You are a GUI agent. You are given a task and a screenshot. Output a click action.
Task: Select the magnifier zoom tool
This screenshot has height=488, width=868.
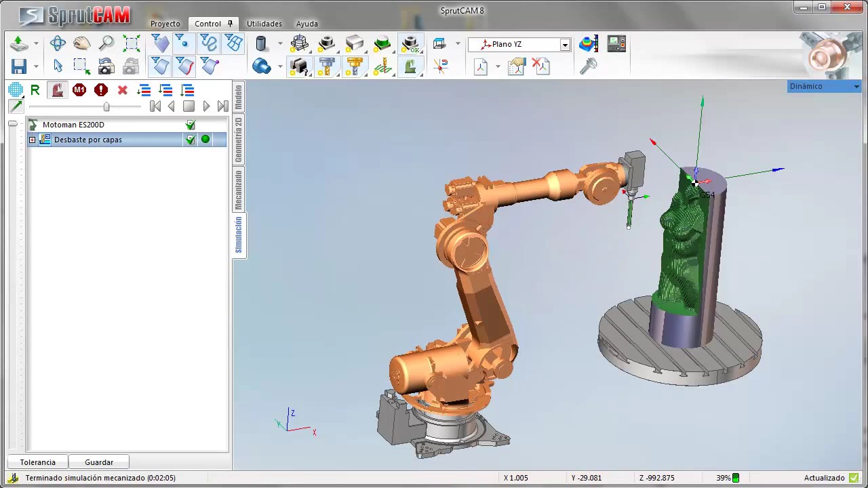(x=106, y=44)
